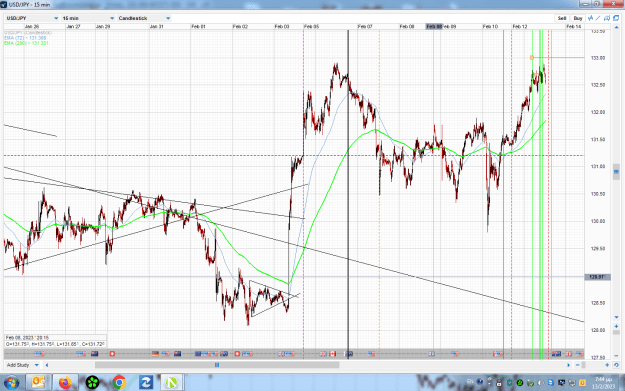
Task: Click the green shield icon in system tray
Action: tap(510, 383)
